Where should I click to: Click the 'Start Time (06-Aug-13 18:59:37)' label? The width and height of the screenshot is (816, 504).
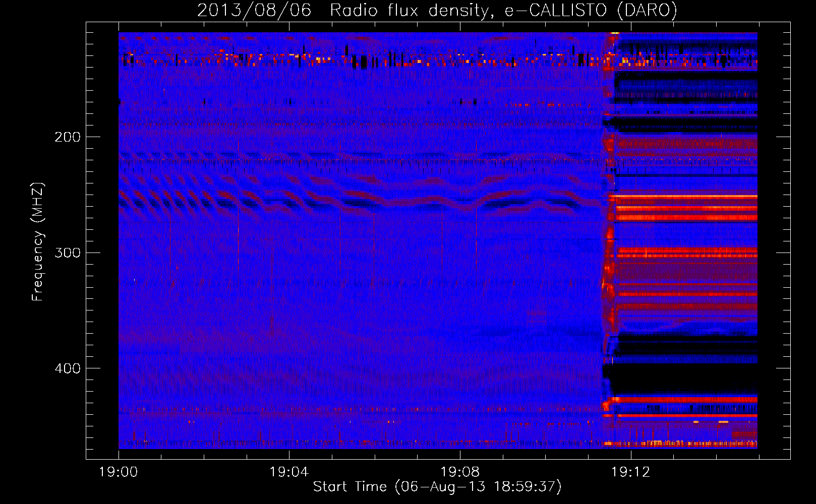pyautogui.click(x=437, y=487)
